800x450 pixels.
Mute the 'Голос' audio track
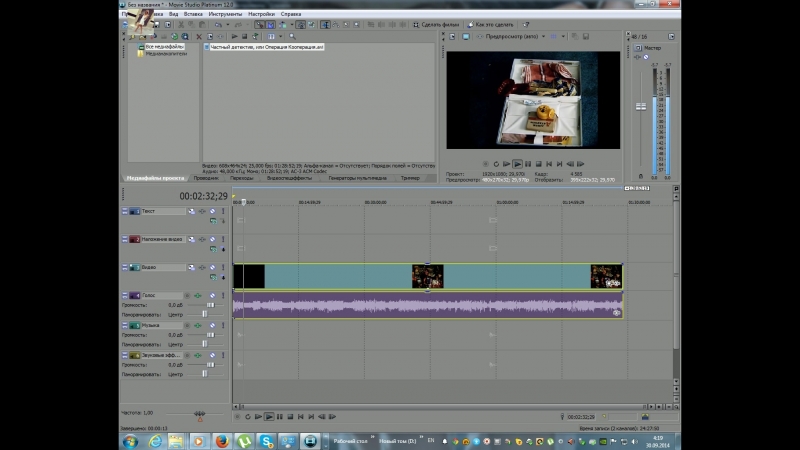point(212,296)
